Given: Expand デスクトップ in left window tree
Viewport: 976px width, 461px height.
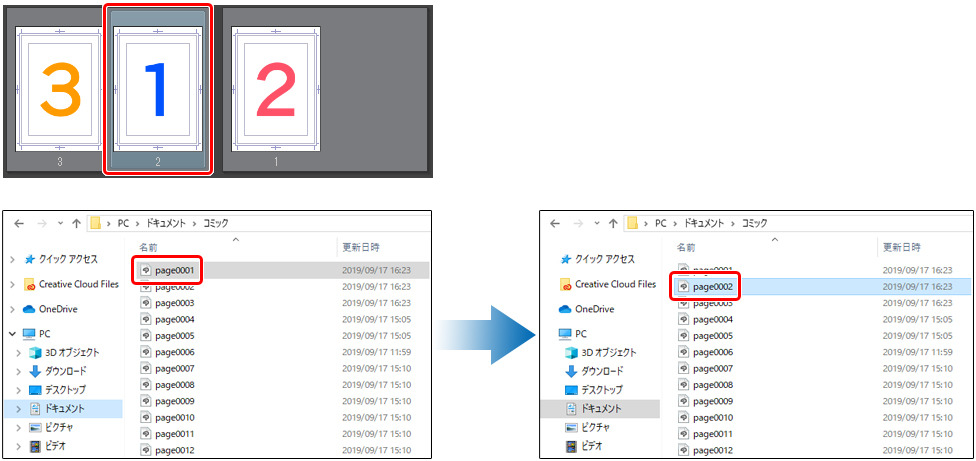Looking at the screenshot, I should [x=20, y=390].
